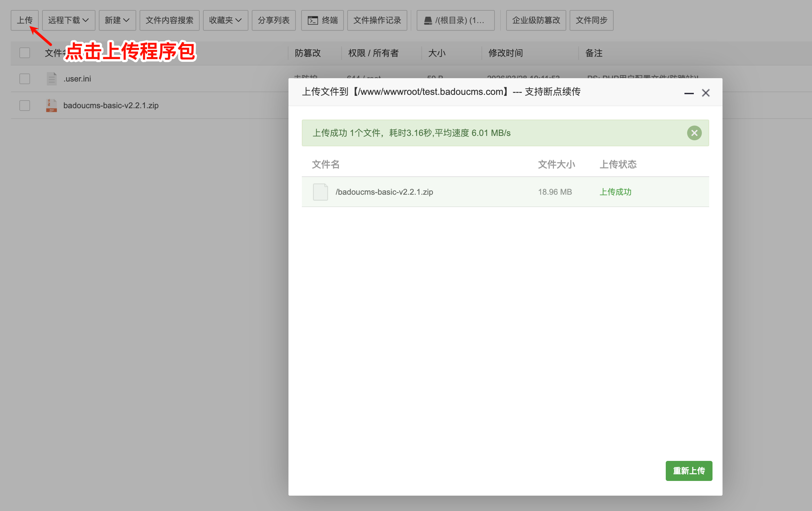Click the disk drive icon near 根目录

click(428, 20)
